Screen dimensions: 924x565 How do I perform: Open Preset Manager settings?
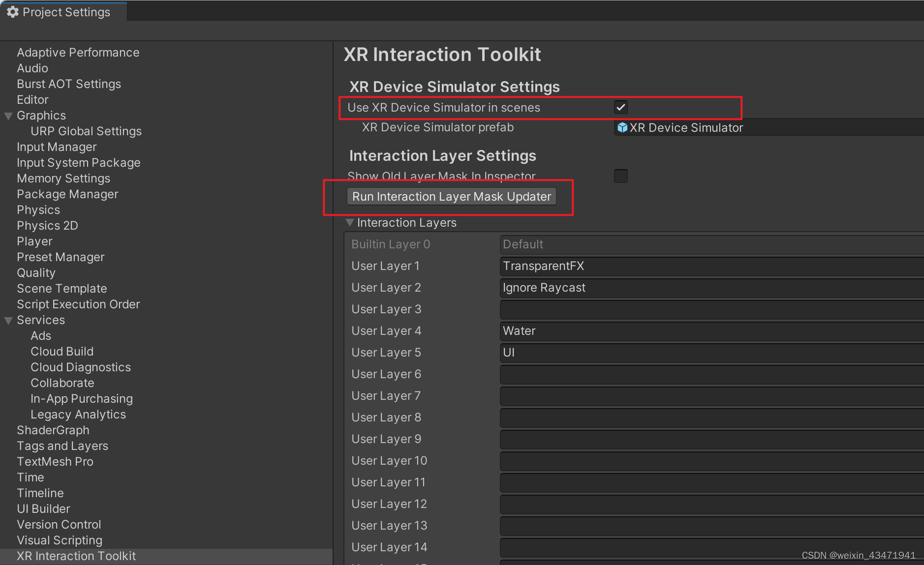tap(61, 257)
